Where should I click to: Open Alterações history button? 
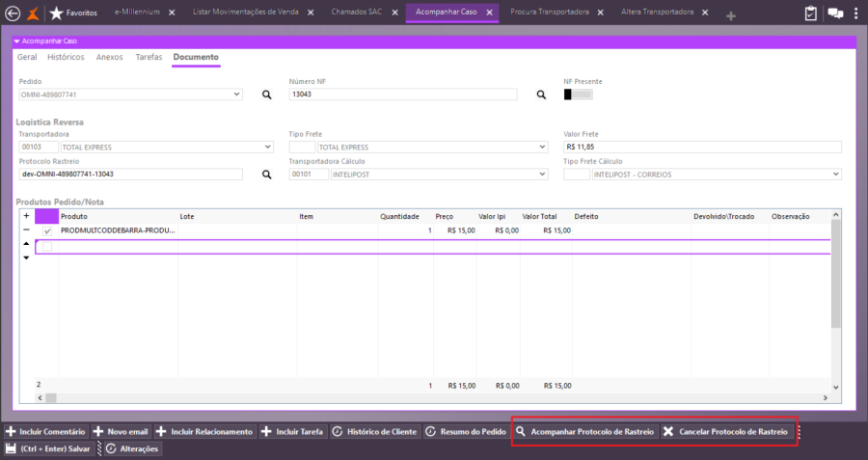pos(132,449)
